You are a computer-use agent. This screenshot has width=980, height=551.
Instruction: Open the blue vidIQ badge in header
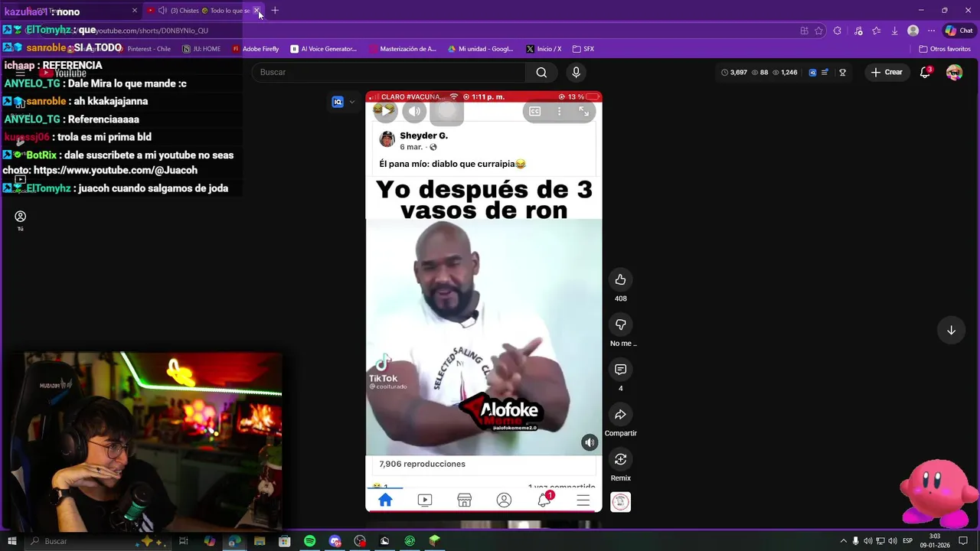pyautogui.click(x=812, y=72)
